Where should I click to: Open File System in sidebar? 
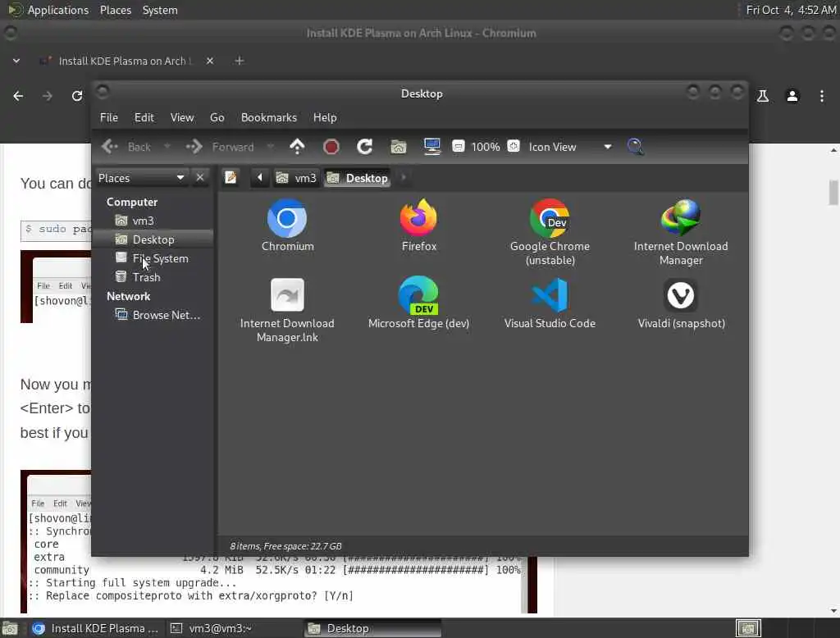coord(152,258)
